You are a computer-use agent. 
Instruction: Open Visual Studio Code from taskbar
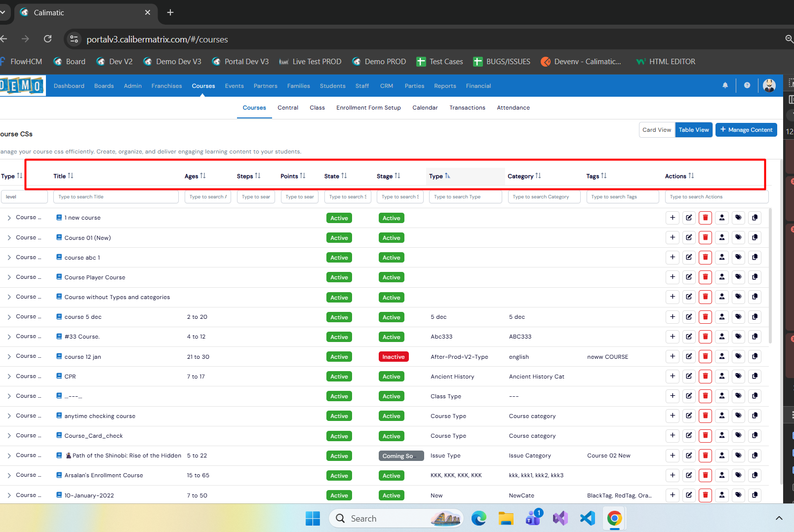587,518
